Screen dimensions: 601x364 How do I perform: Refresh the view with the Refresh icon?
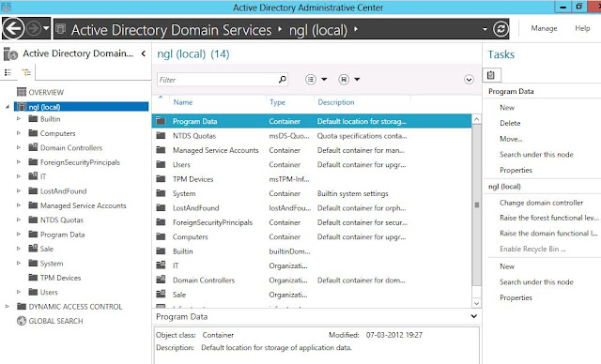pyautogui.click(x=501, y=29)
